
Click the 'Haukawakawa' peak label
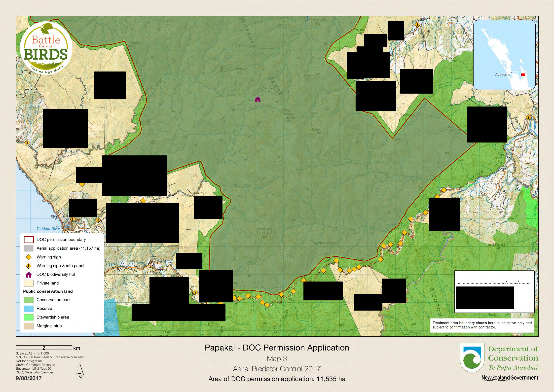pyautogui.click(x=497, y=244)
